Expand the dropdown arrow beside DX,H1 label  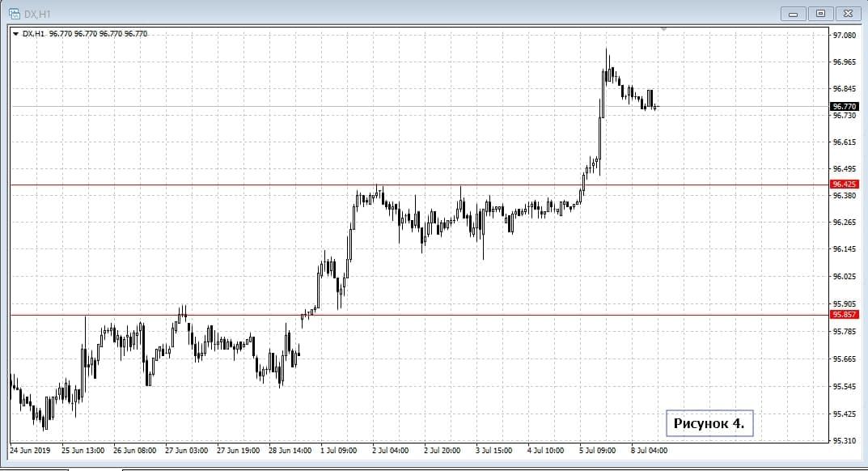(15, 33)
